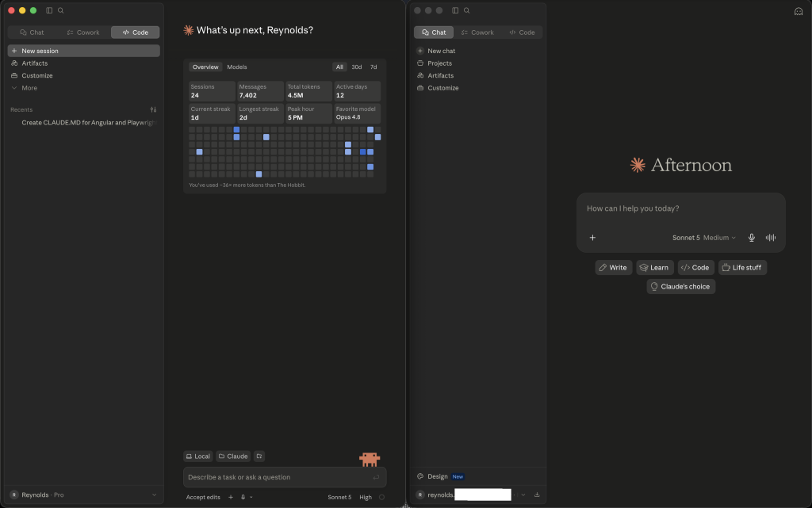Toggle the Accept edits mode
Image resolution: width=812 pixels, height=508 pixels.
click(203, 497)
